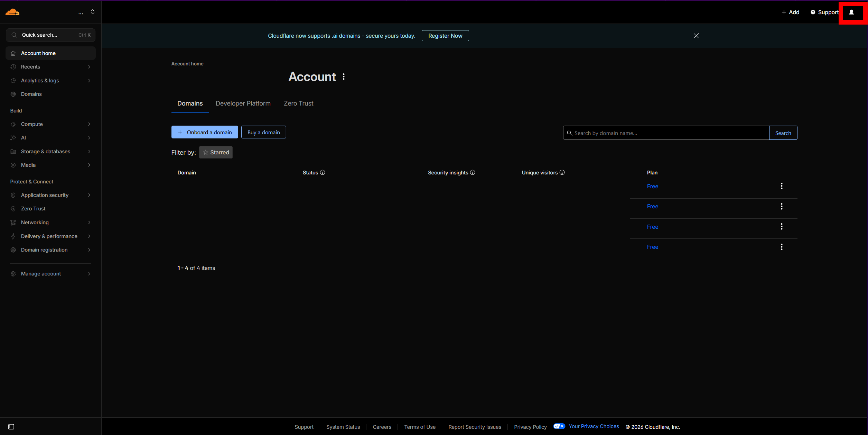Switch to the Zero Trust tab
This screenshot has height=435, width=868.
pyautogui.click(x=298, y=103)
